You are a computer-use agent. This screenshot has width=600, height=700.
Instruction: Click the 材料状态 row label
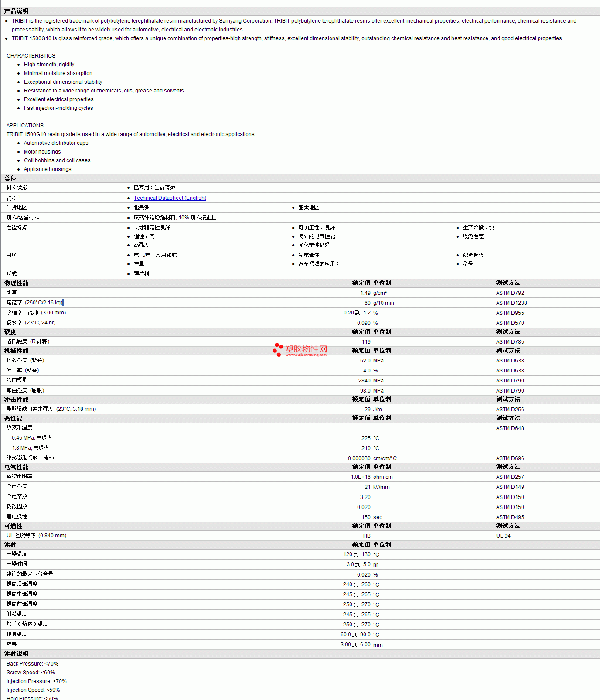click(17, 188)
